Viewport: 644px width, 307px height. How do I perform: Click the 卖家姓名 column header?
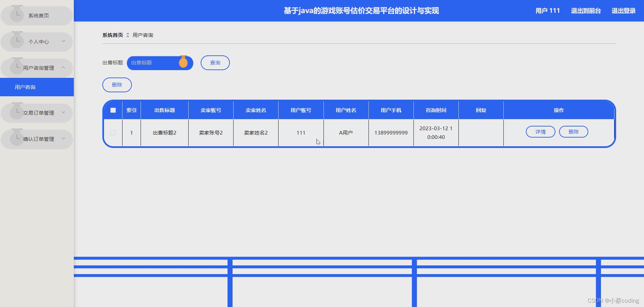tap(256, 110)
